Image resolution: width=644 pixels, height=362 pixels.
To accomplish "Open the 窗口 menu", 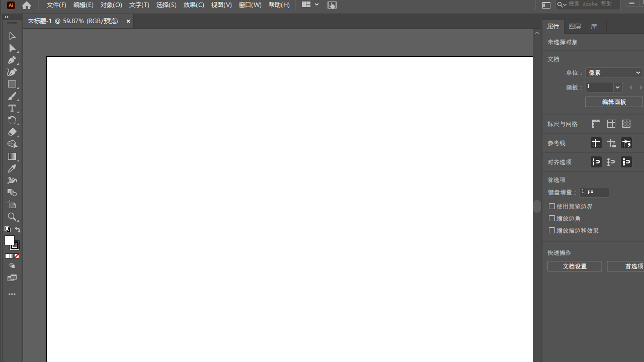I will coord(250,5).
